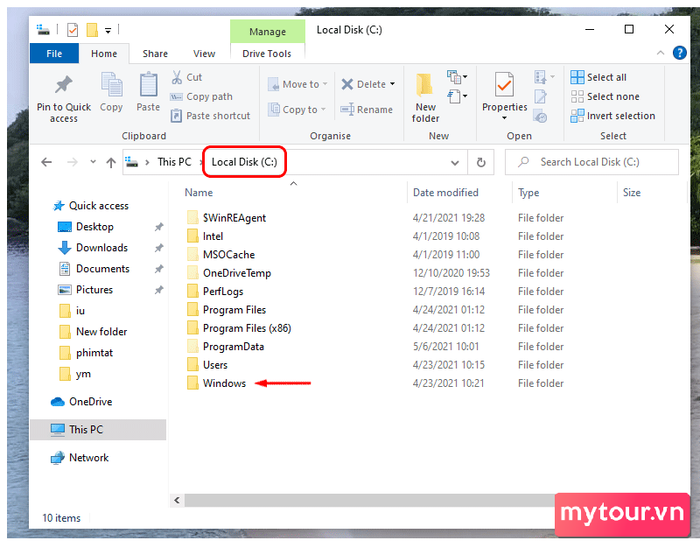Click the Cut scissors icon
The width and height of the screenshot is (700, 549).
176,77
